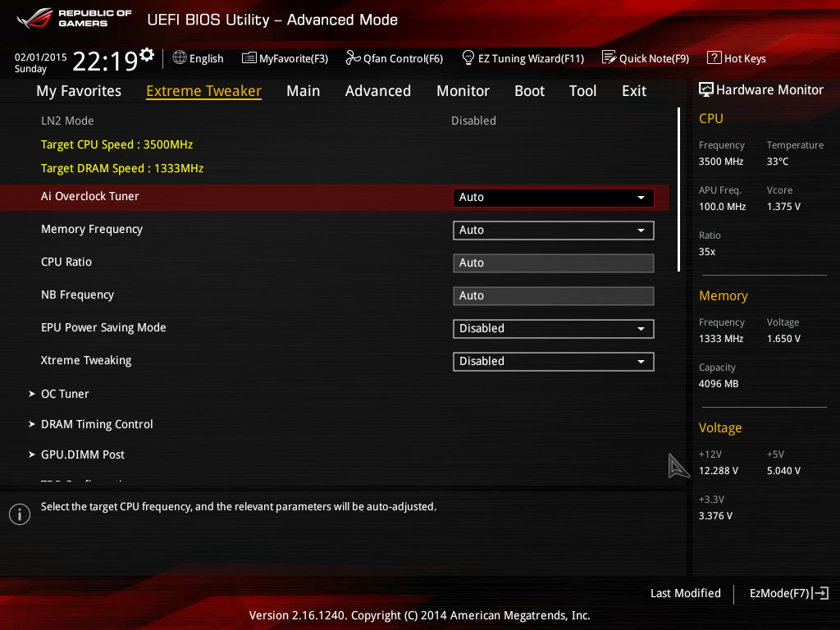Click the date 02/01/2015
Image resolution: width=840 pixels, height=630 pixels.
pos(41,57)
